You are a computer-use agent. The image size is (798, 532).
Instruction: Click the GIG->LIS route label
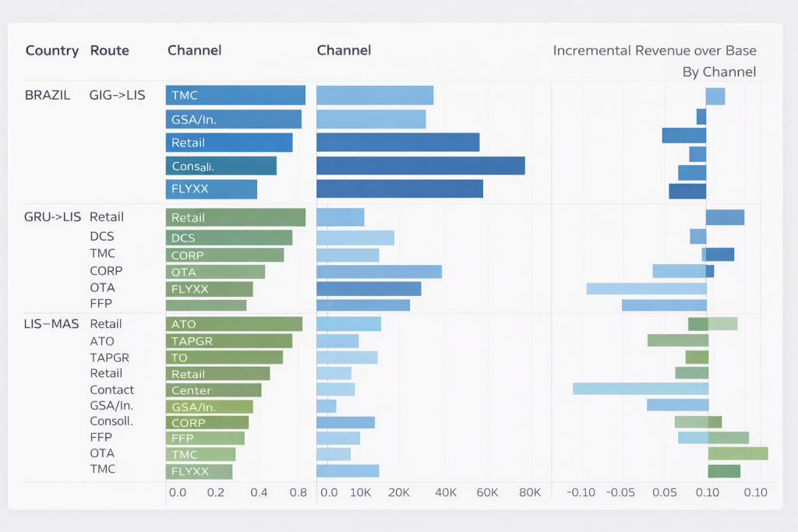tap(118, 95)
